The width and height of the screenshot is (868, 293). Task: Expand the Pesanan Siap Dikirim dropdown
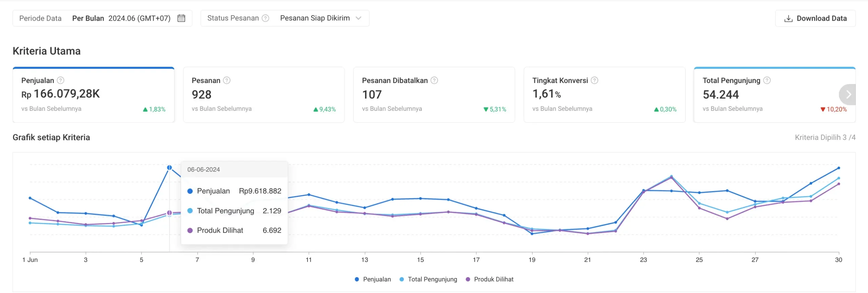(x=320, y=18)
